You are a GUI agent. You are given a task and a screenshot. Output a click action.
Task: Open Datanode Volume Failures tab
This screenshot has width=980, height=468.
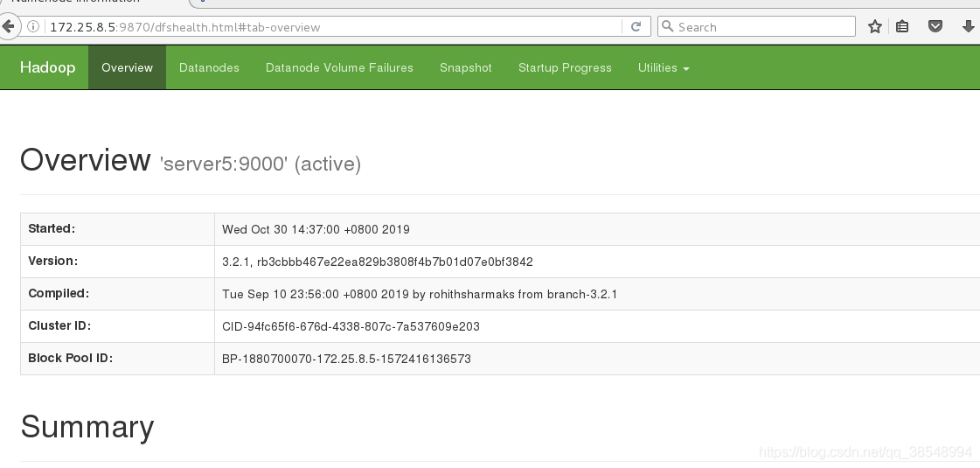pos(339,67)
